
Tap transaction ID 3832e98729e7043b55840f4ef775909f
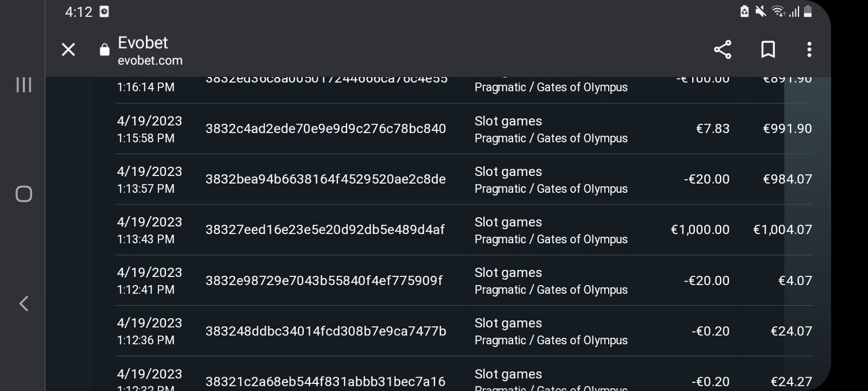(323, 281)
